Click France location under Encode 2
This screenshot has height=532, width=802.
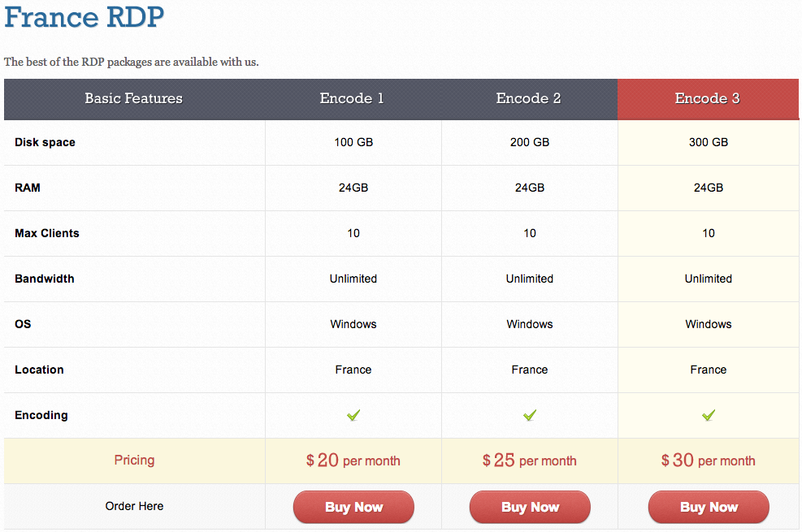530,370
